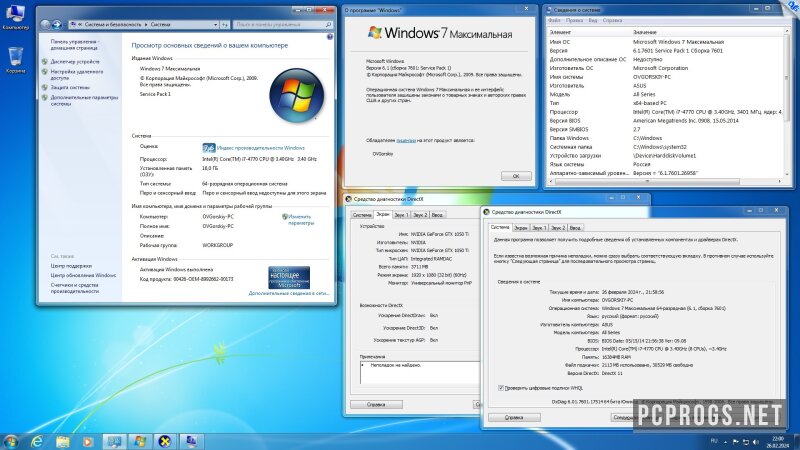The image size is (800, 450).
Task: Click Справка button in back DirectX window
Action: click(376, 405)
